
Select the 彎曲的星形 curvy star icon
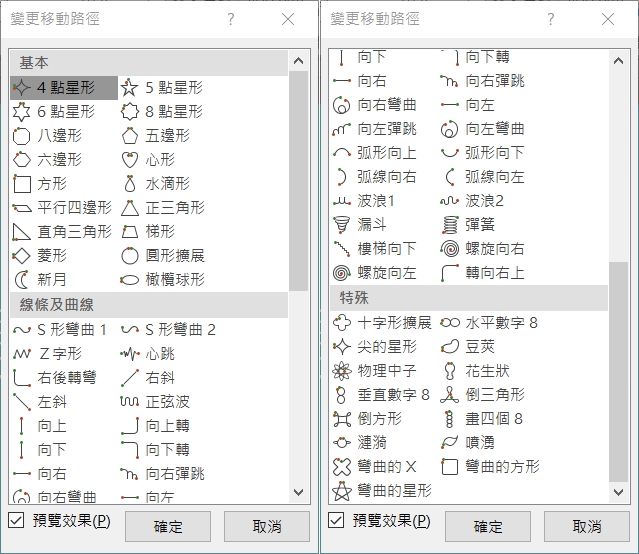pos(342,491)
